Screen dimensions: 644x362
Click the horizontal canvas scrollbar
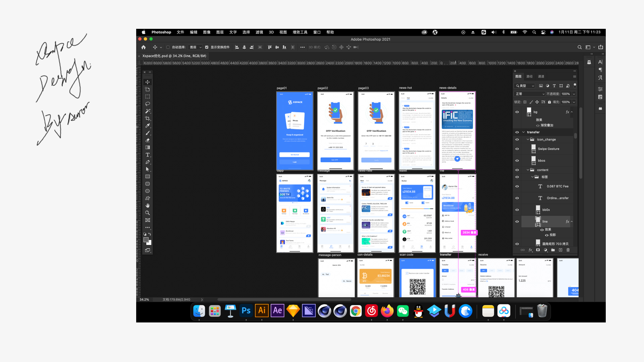[284, 300]
